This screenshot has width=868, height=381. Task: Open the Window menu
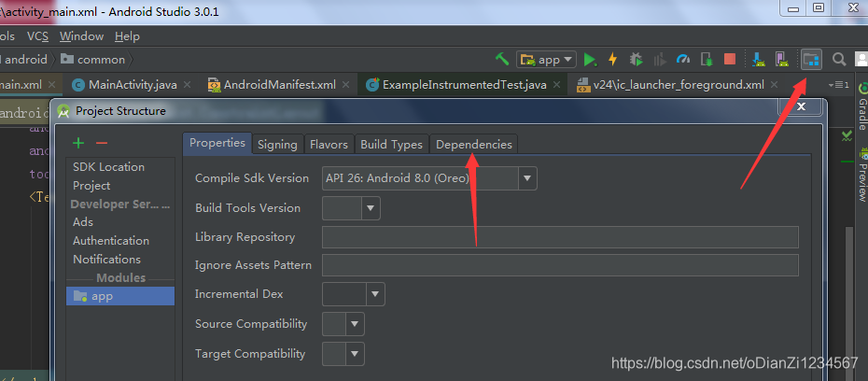click(x=81, y=36)
